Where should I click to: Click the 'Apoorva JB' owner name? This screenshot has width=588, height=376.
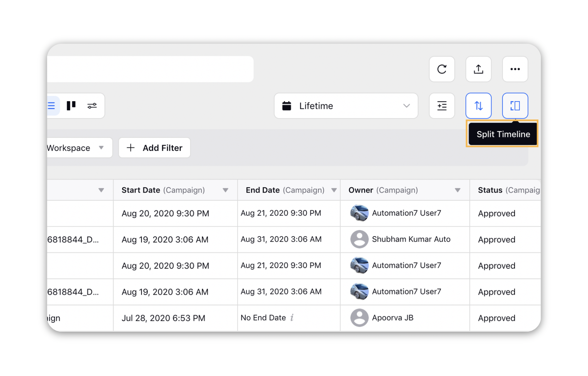(393, 317)
